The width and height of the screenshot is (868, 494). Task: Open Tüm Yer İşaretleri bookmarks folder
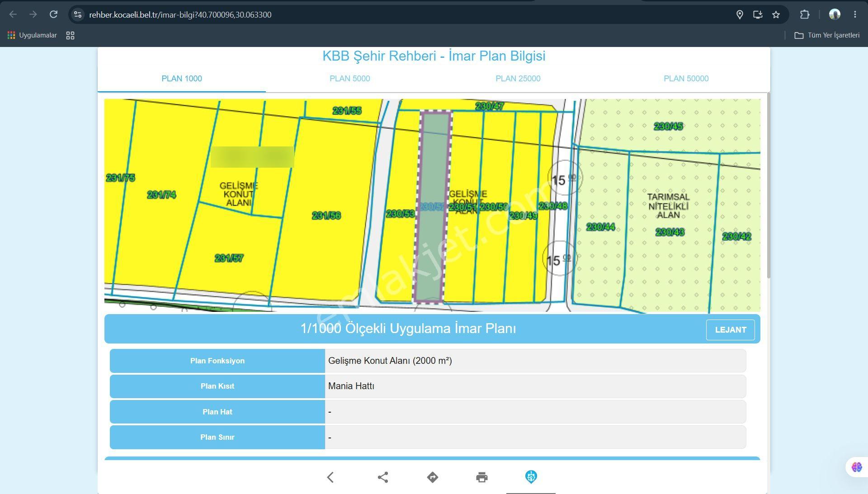pyautogui.click(x=827, y=35)
